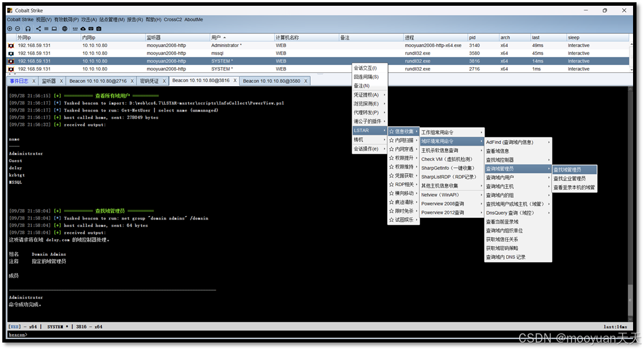The width and height of the screenshot is (644, 350).
Task: Sort sessions by 用户 column header
Action: pyautogui.click(x=242, y=37)
